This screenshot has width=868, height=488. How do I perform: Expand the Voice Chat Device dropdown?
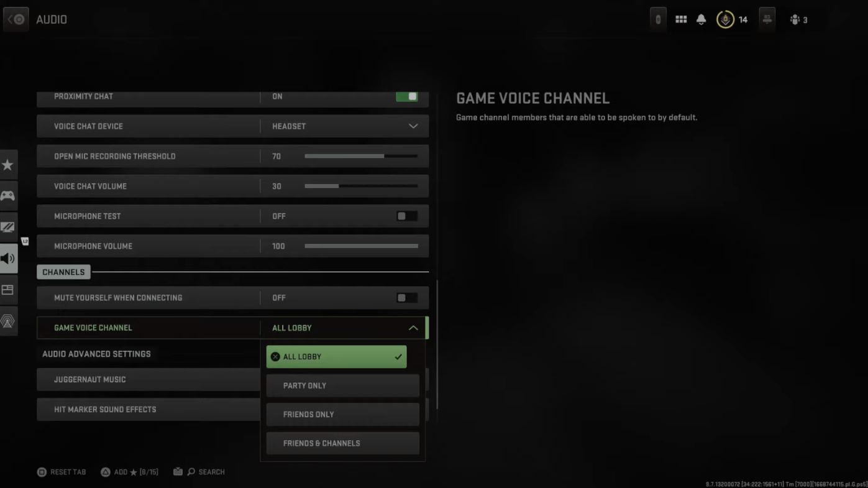pyautogui.click(x=413, y=126)
